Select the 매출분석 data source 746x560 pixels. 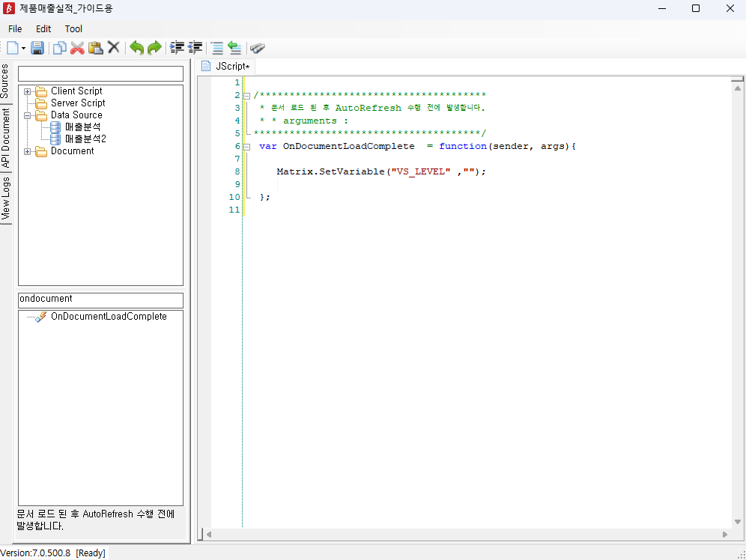click(x=83, y=127)
